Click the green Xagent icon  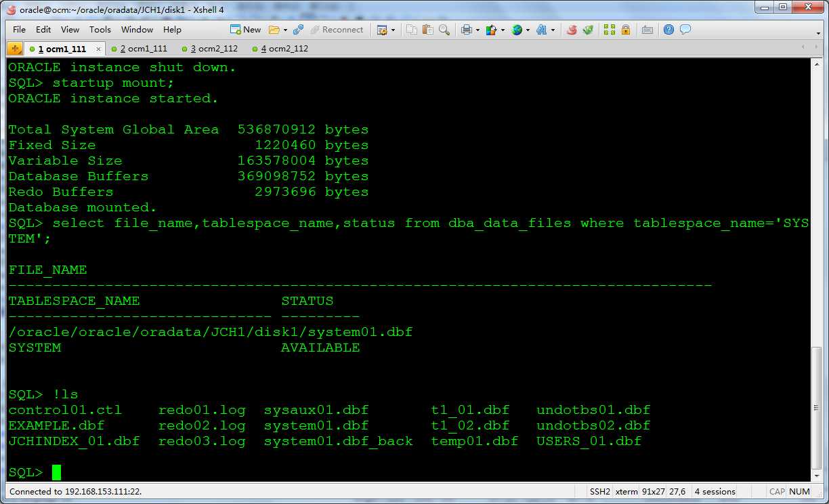click(588, 30)
